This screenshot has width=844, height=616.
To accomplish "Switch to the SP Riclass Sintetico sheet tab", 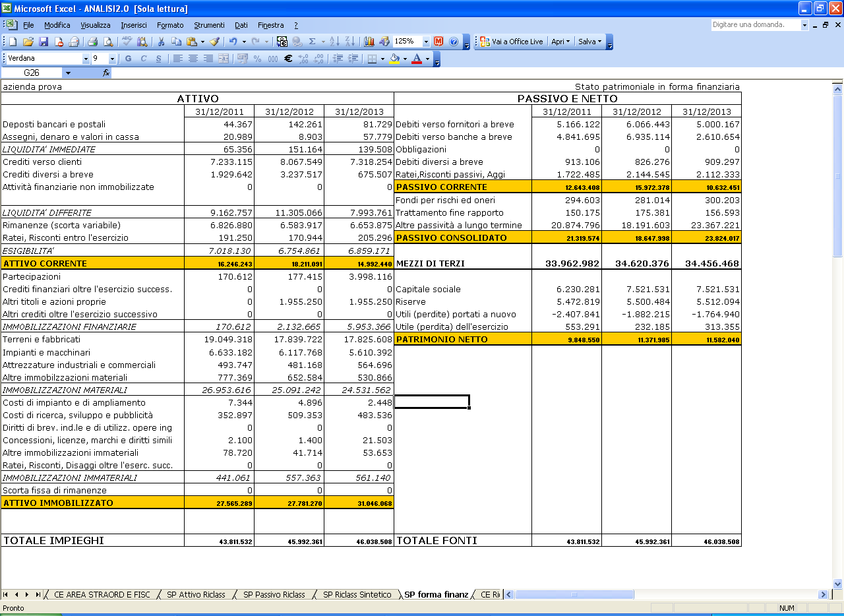I will point(357,595).
